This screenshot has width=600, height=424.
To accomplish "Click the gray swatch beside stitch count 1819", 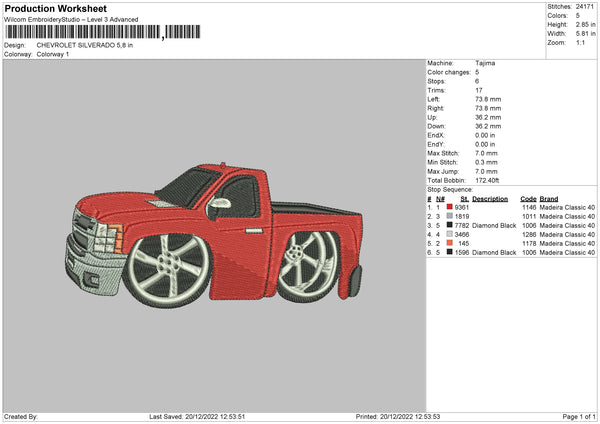I will [x=450, y=216].
